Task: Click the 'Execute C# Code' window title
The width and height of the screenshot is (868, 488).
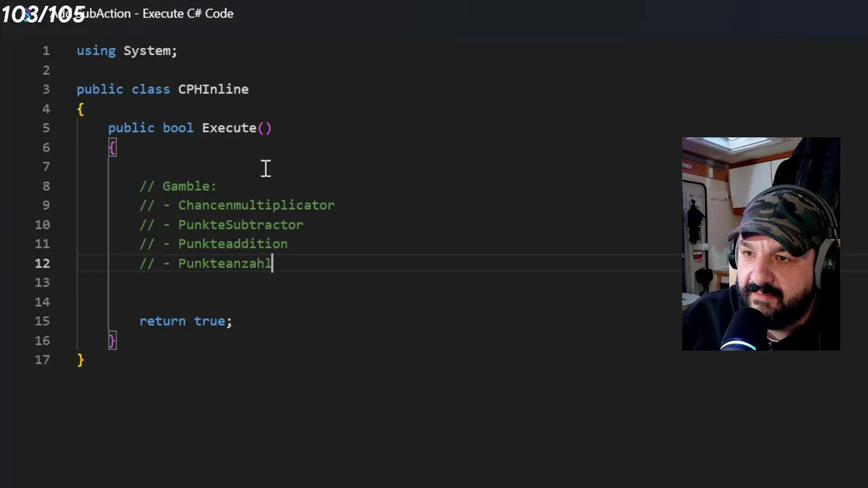Action: coord(188,14)
